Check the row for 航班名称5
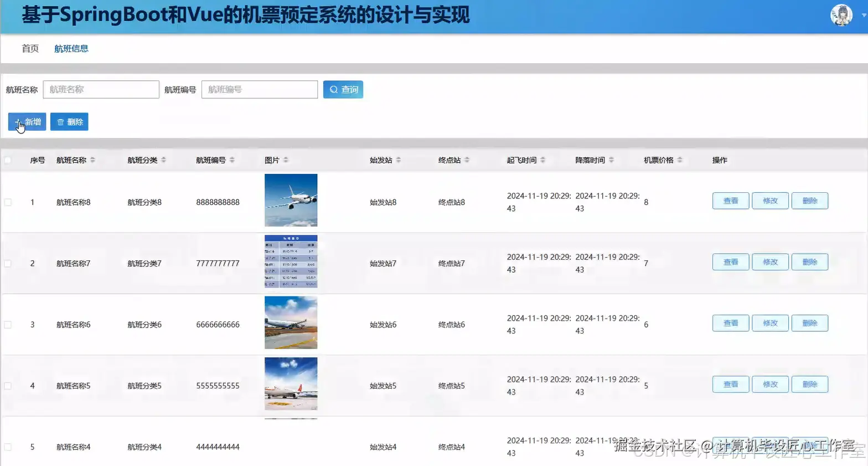 point(8,386)
